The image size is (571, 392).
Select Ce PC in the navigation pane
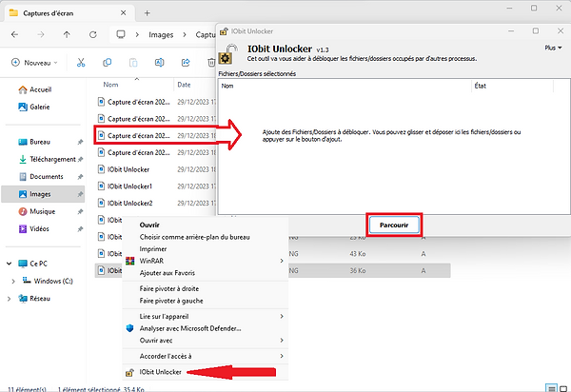coord(38,264)
